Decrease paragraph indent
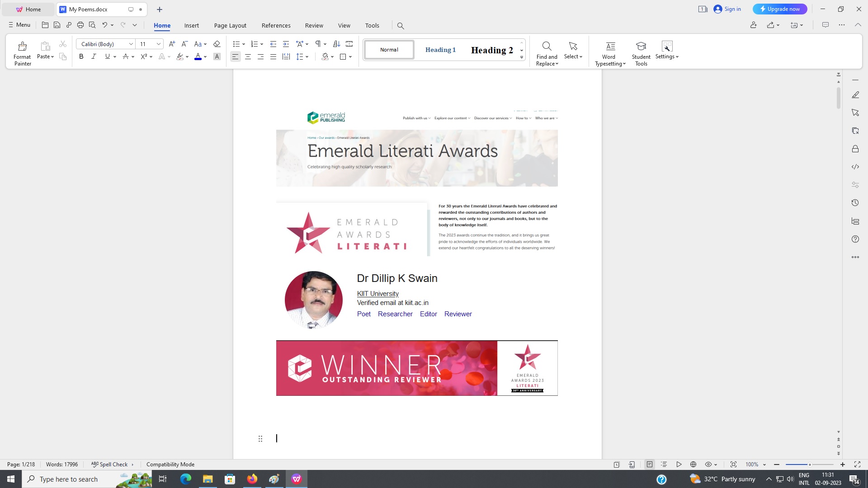The height and width of the screenshot is (488, 868). [273, 44]
